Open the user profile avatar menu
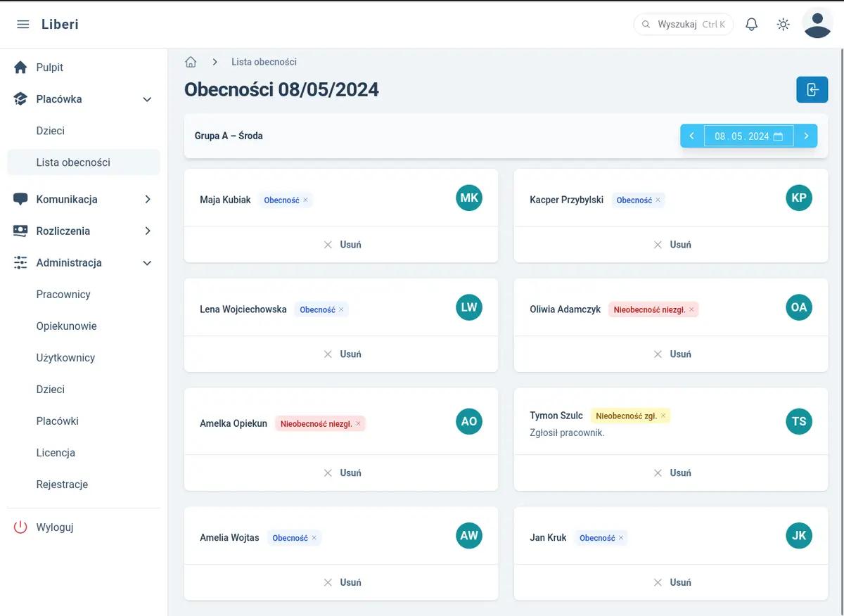This screenshot has height=616, width=844. coord(817,24)
